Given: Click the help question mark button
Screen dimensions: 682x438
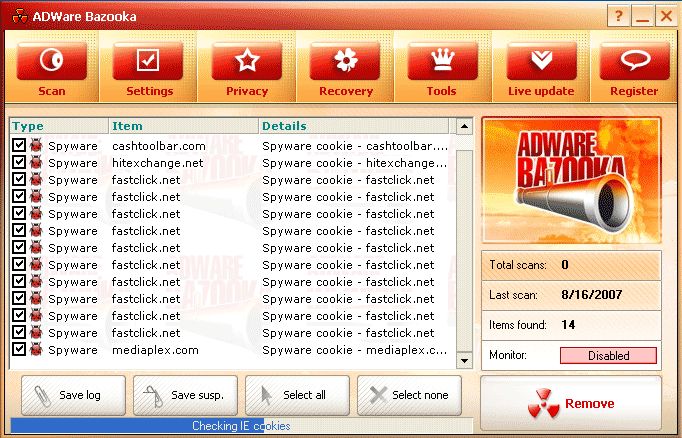Looking at the screenshot, I should coord(618,17).
